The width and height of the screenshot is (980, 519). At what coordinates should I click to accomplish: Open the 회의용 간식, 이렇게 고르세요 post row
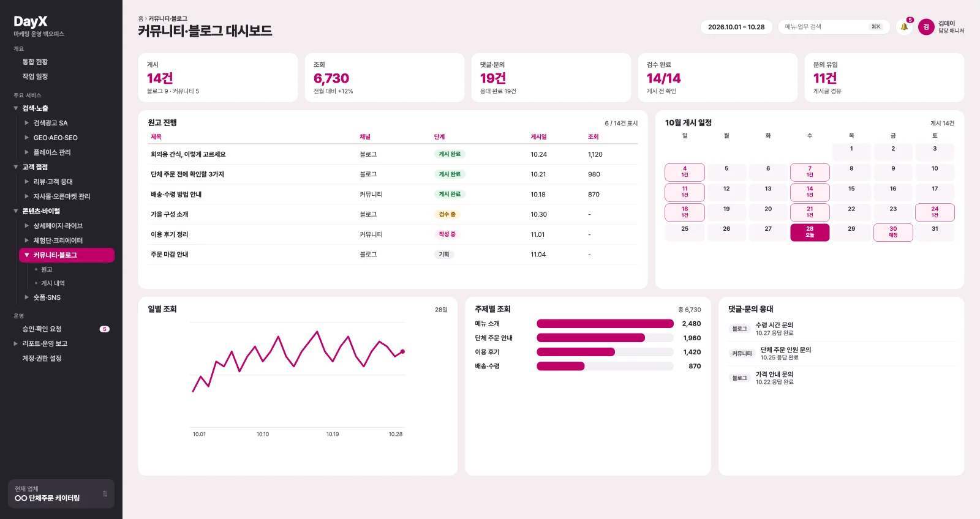[393, 154]
